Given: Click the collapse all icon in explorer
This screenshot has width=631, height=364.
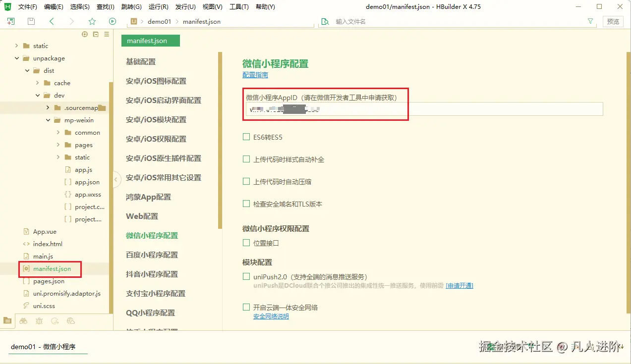Looking at the screenshot, I should tap(96, 34).
